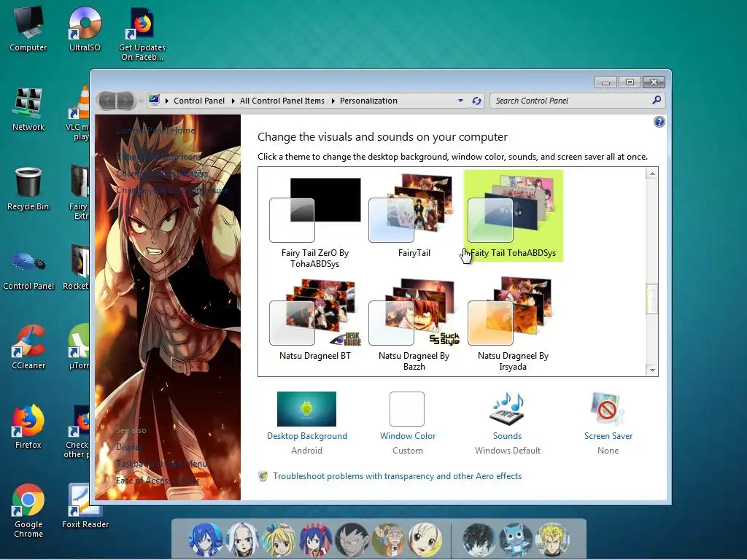
Task: Click the spiky blond man dock icon
Action: (553, 540)
